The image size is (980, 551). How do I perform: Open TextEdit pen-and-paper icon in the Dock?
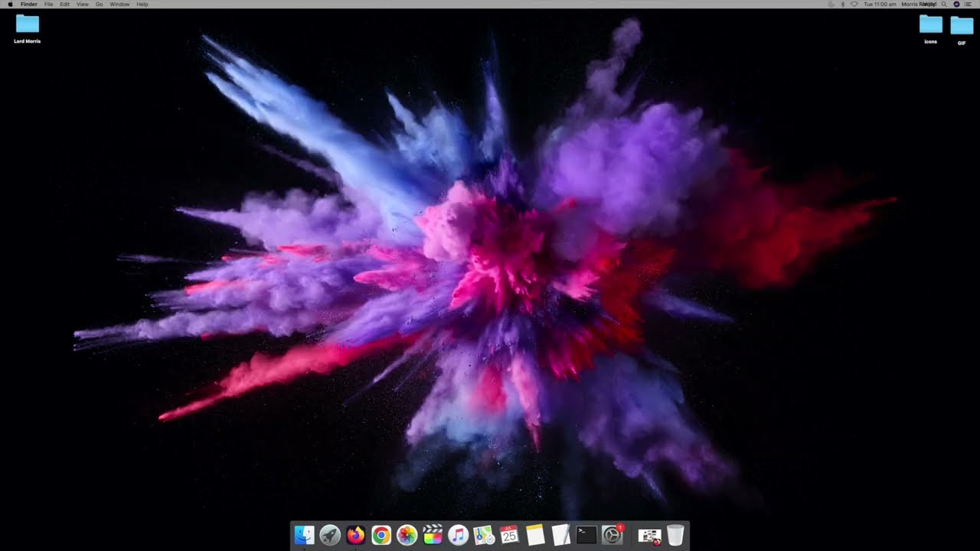(561, 535)
